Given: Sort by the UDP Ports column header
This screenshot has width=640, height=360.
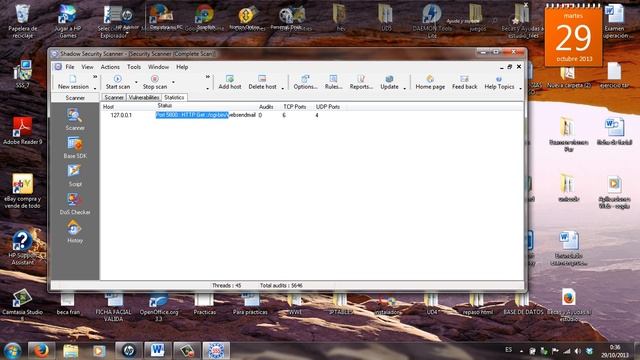Looking at the screenshot, I should (x=329, y=107).
